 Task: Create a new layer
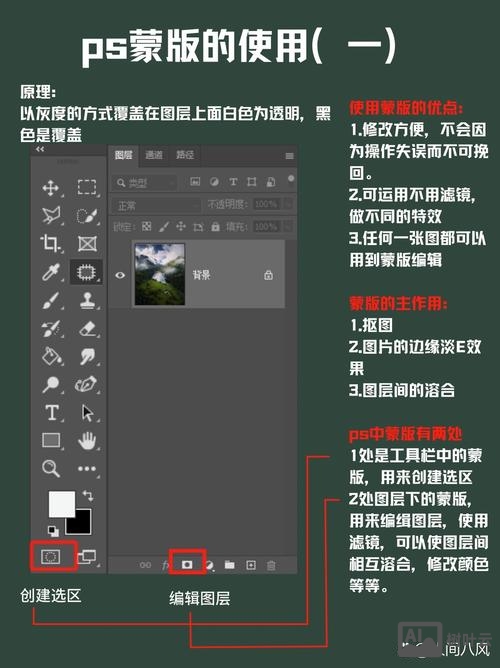point(251,565)
